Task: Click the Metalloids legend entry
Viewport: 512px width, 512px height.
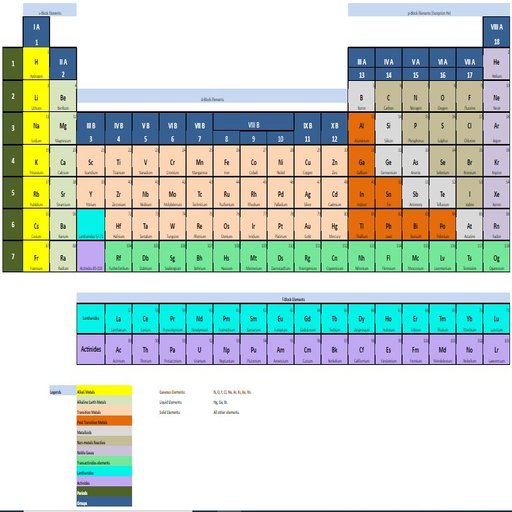Action: pos(104,431)
